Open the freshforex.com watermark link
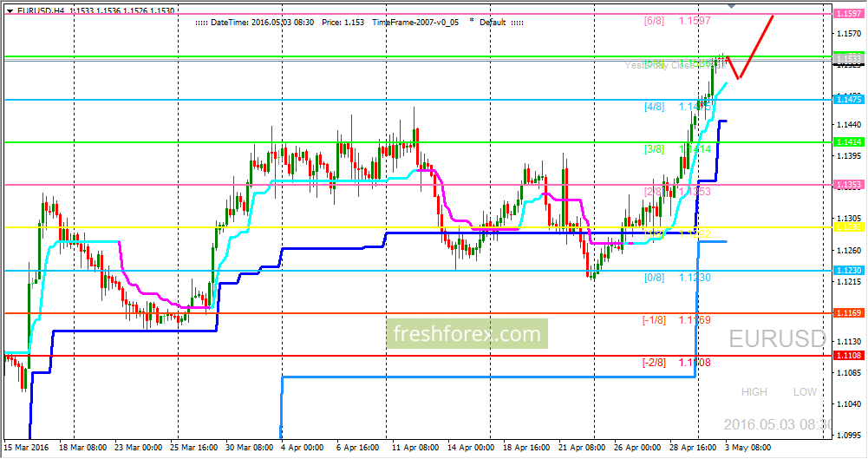This screenshot has width=868, height=459. 467,334
